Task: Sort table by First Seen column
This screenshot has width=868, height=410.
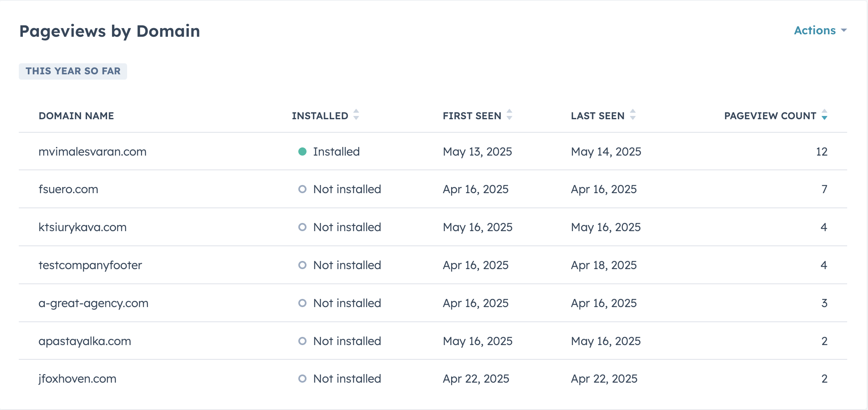Action: (509, 115)
